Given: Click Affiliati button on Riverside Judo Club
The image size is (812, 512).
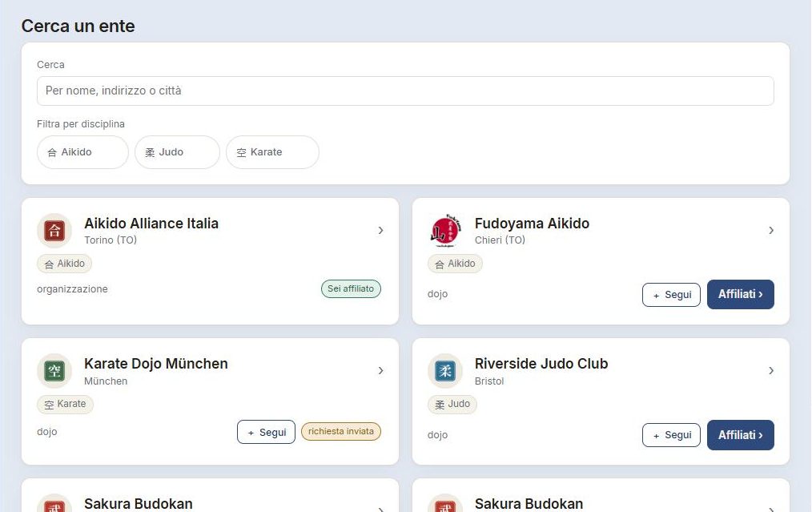Looking at the screenshot, I should tap(741, 435).
